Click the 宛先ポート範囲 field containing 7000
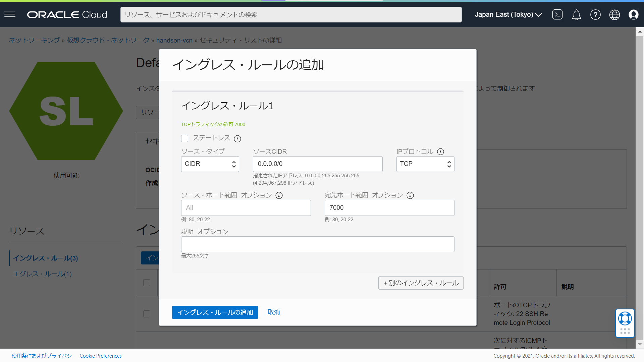The image size is (644, 362). point(389,208)
